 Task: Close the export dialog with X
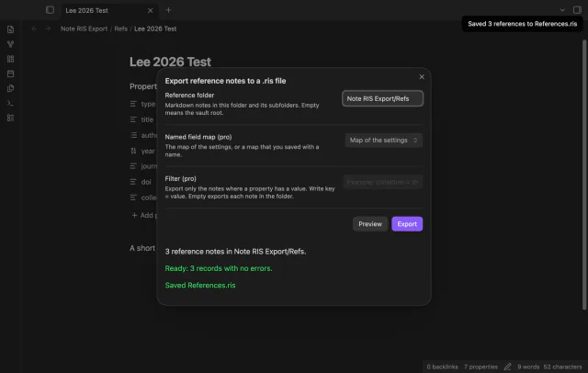422,77
